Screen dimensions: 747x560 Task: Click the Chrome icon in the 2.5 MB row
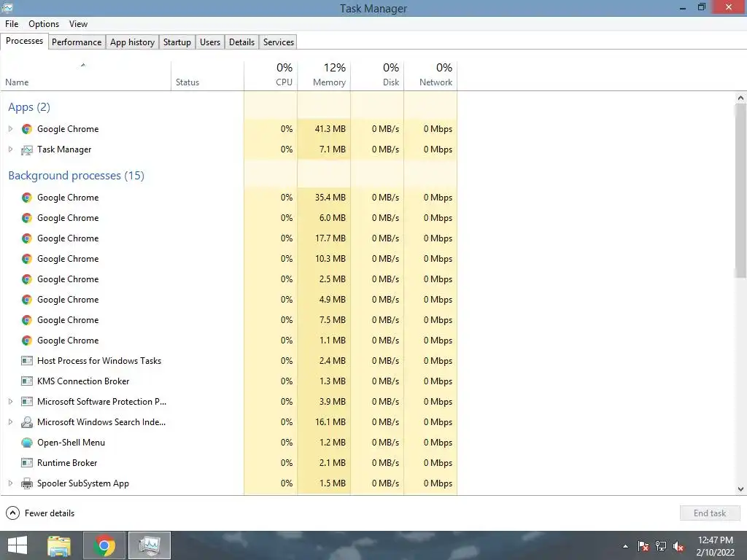tap(27, 279)
